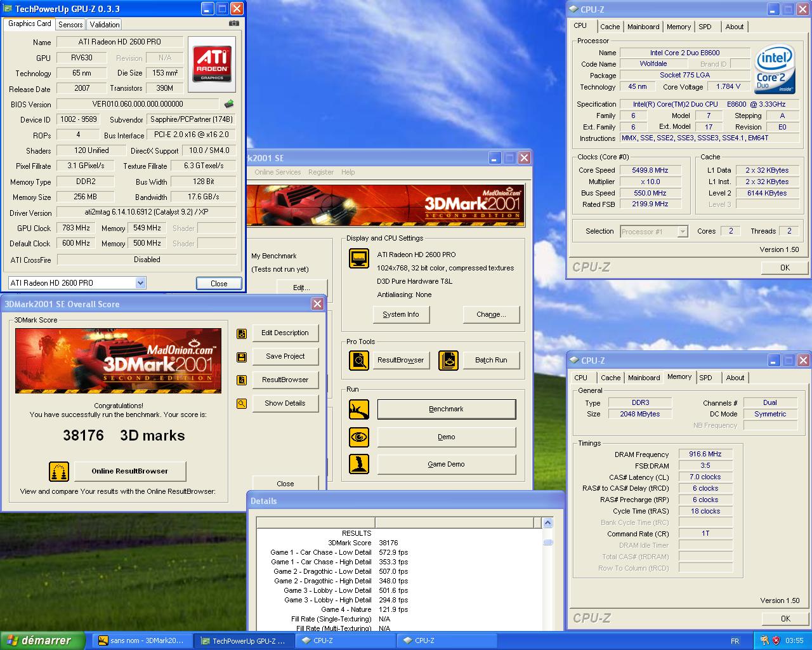This screenshot has height=650, width=812.
Task: Click the Close button in GPU-Z
Action: [x=219, y=284]
